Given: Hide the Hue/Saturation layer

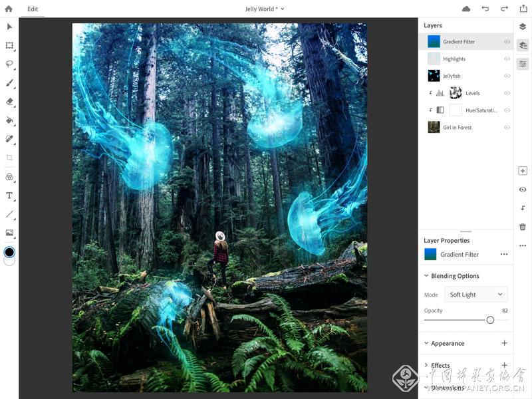Looking at the screenshot, I should [507, 110].
